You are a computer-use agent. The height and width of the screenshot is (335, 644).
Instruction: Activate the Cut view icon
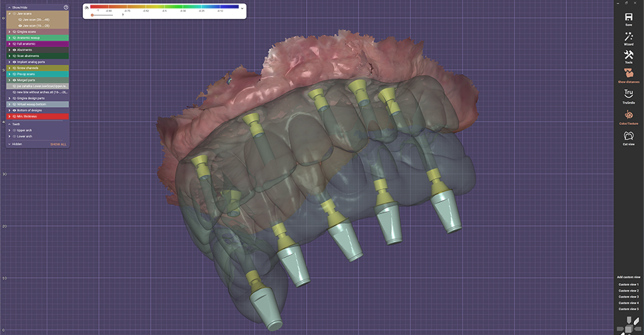click(628, 136)
